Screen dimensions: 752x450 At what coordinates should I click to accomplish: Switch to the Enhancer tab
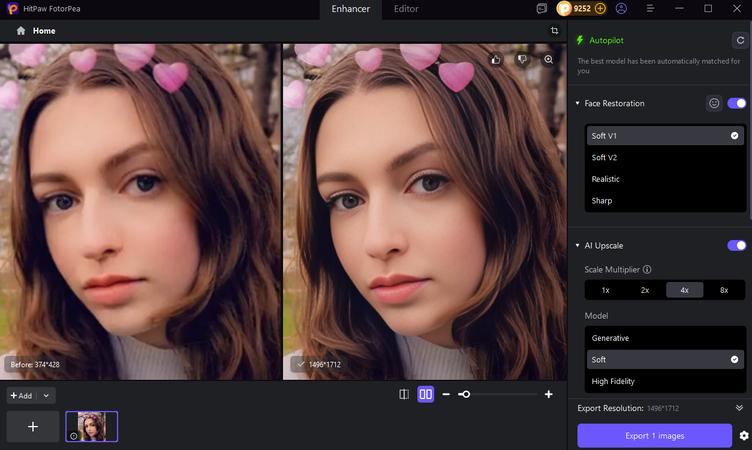pyautogui.click(x=351, y=9)
